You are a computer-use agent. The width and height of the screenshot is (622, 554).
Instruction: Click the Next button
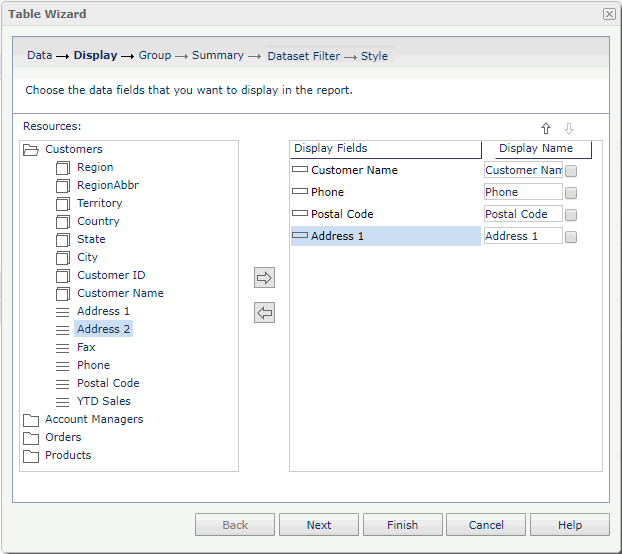(x=319, y=525)
